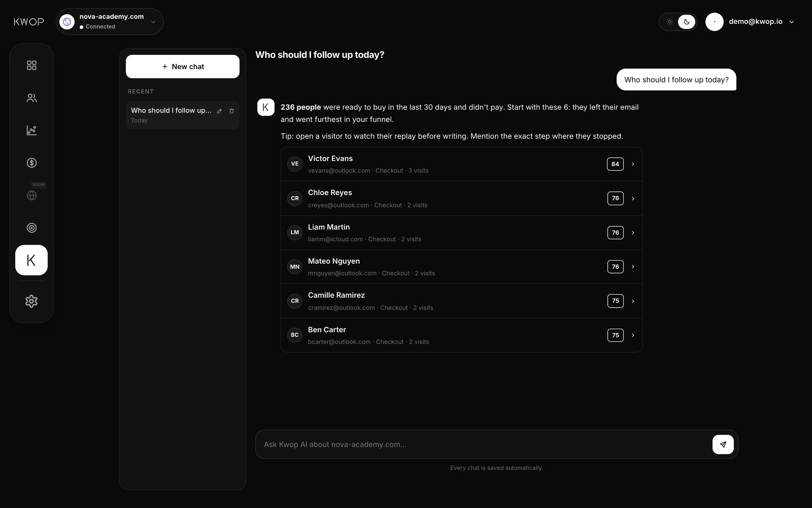Rename chat with the pencil icon
Screen dimensions: 812x508
(219, 111)
